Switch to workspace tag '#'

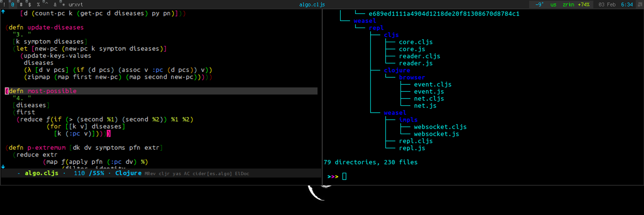[21, 4]
